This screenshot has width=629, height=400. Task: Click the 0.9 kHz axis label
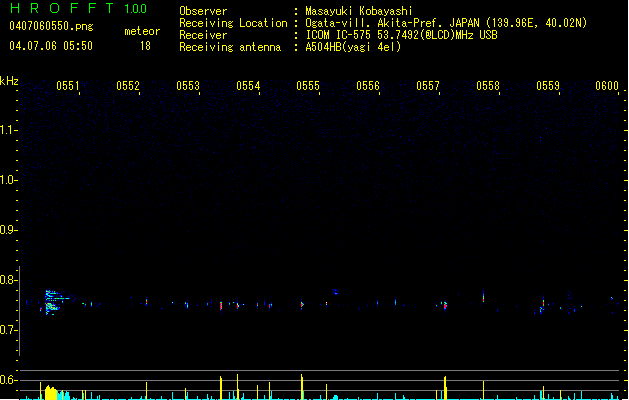(8, 230)
